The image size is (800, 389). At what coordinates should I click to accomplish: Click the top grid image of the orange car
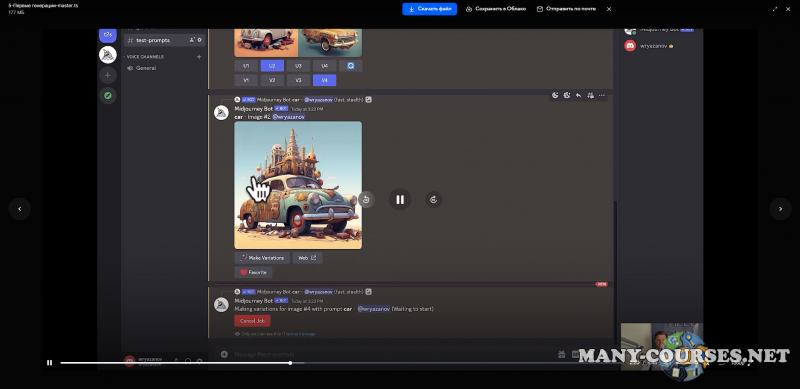click(x=330, y=43)
